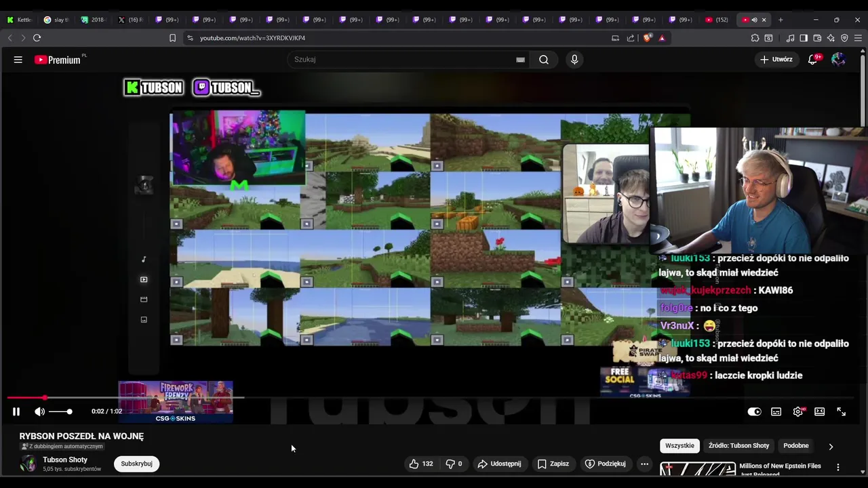Open the browser extensions puzzle icon
Screen dimensions: 868x488
tap(755, 38)
